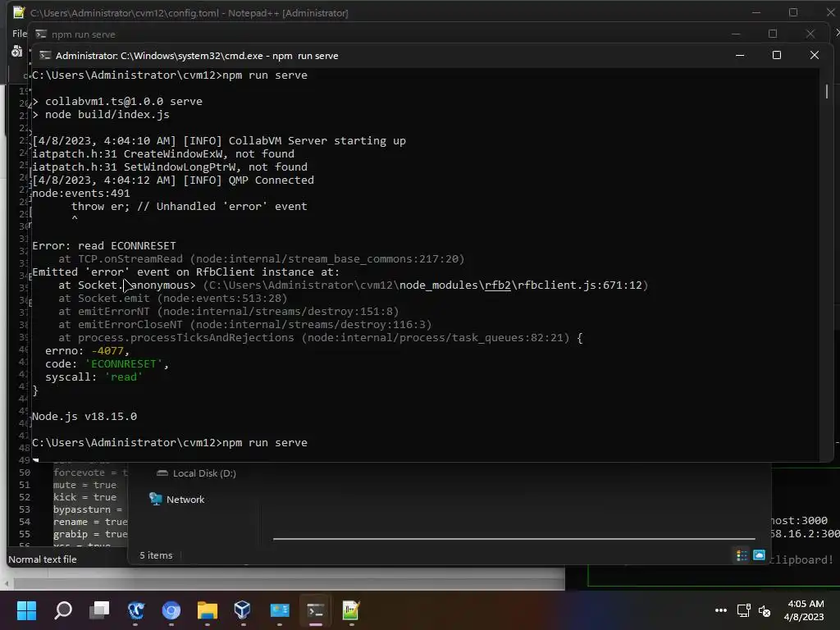This screenshot has height=630, width=840.
Task: Close the Administrator cmd.exe window
Action: [815, 55]
